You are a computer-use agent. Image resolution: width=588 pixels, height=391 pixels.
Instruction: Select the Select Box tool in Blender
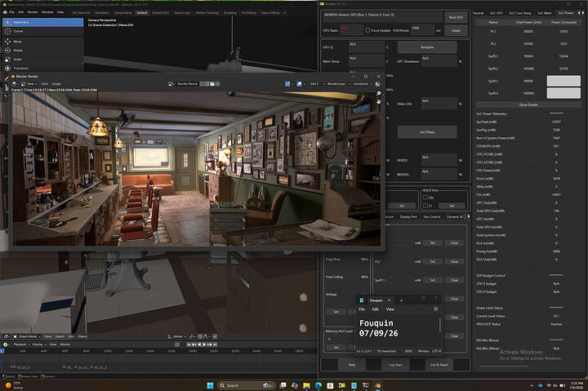coord(42,23)
